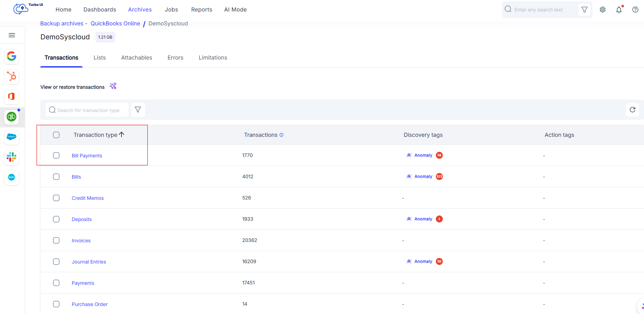Open the sidebar hamburger menu
This screenshot has width=644, height=314.
[12, 35]
